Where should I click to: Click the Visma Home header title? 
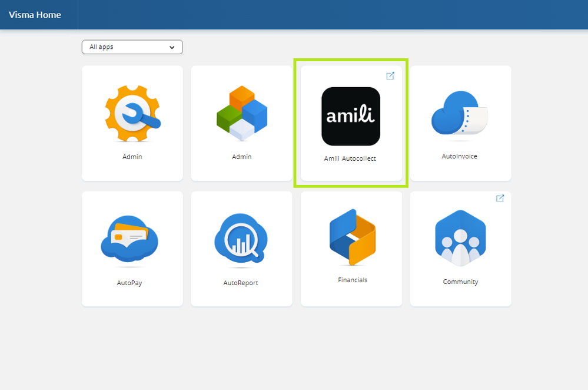35,15
